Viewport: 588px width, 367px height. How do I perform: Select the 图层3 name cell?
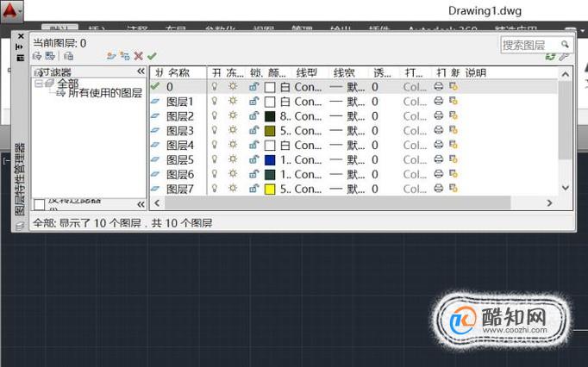(180, 131)
